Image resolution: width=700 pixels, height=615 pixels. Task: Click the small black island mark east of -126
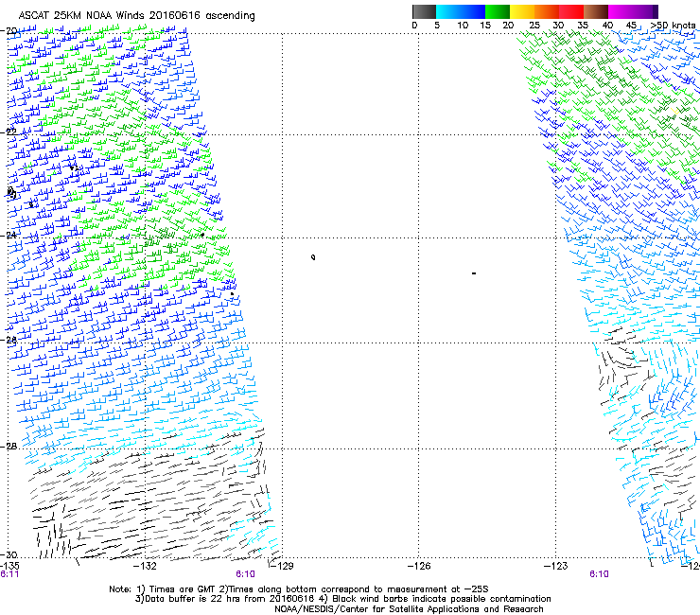pyautogui.click(x=474, y=272)
